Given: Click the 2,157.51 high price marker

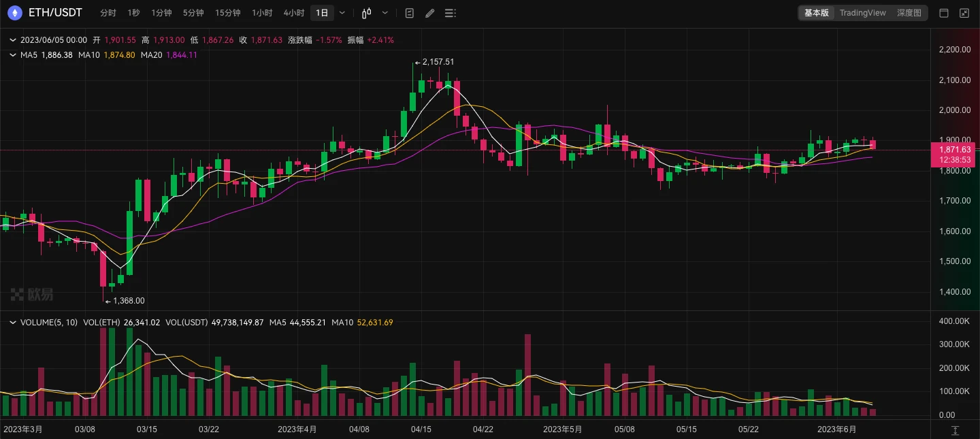Looking at the screenshot, I should (438, 62).
